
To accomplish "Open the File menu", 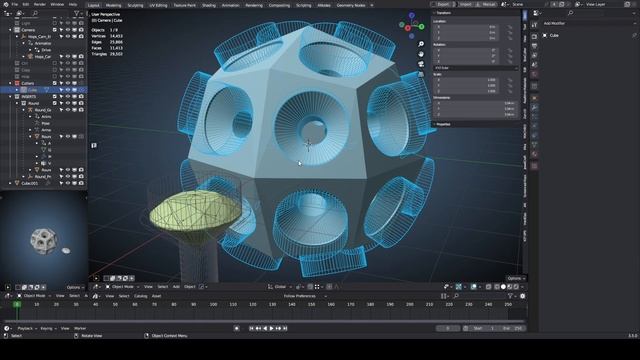I will pos(14,4).
